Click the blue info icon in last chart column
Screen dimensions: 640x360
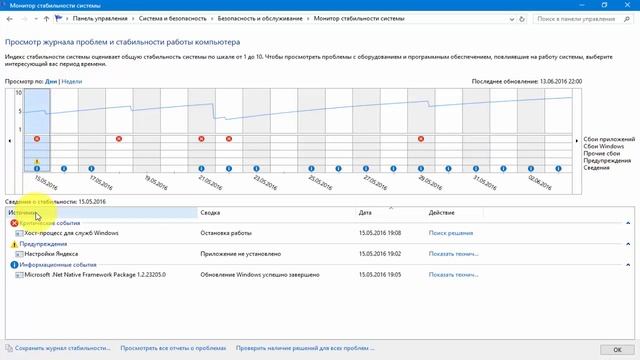pyautogui.click(x=558, y=169)
